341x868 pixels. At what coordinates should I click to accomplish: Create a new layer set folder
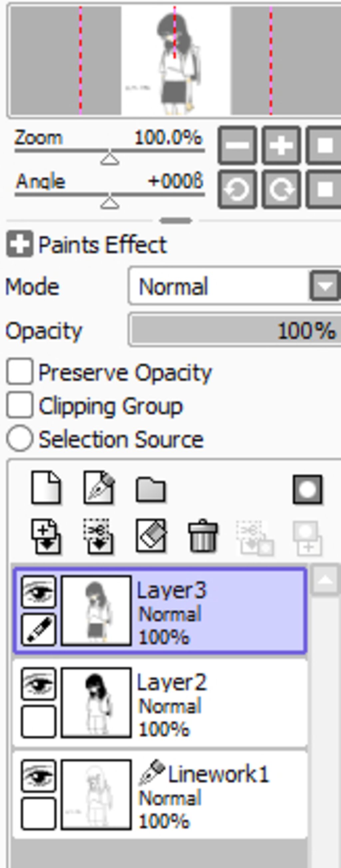pos(151,489)
